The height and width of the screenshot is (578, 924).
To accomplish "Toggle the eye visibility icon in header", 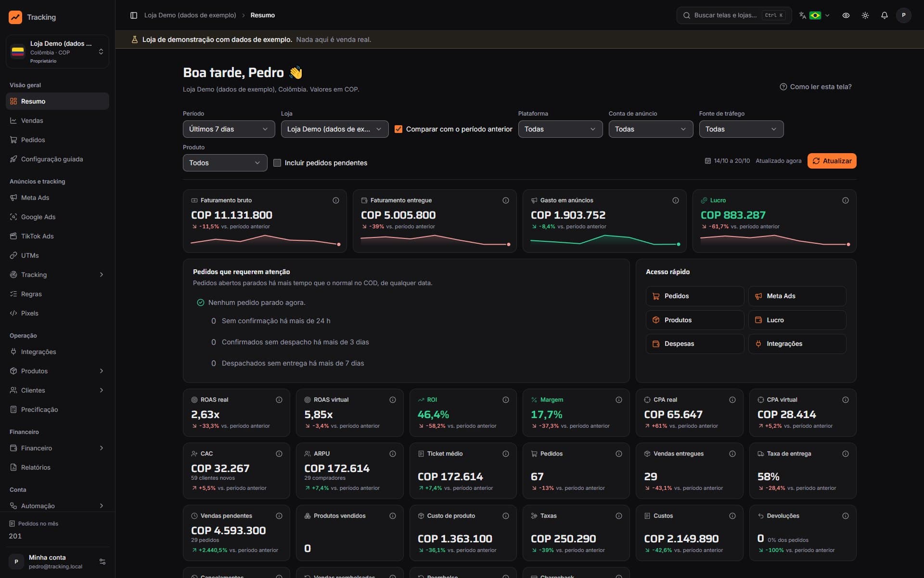I will click(x=846, y=15).
